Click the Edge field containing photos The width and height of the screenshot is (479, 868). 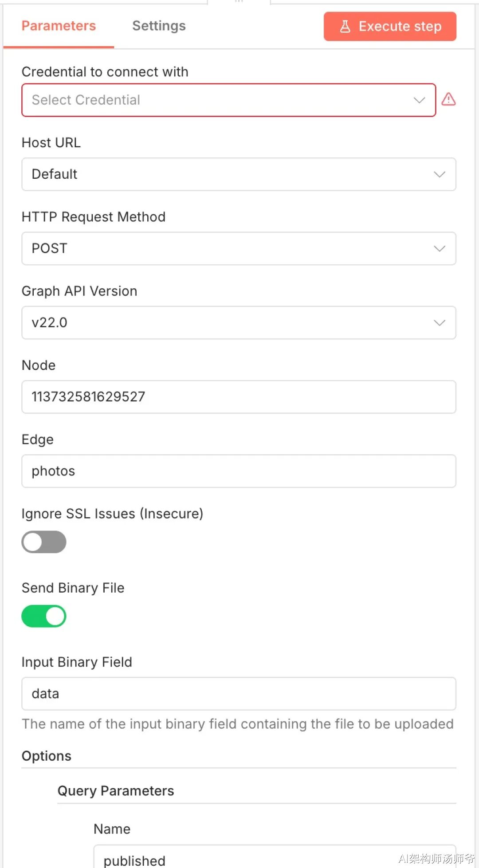coord(239,471)
